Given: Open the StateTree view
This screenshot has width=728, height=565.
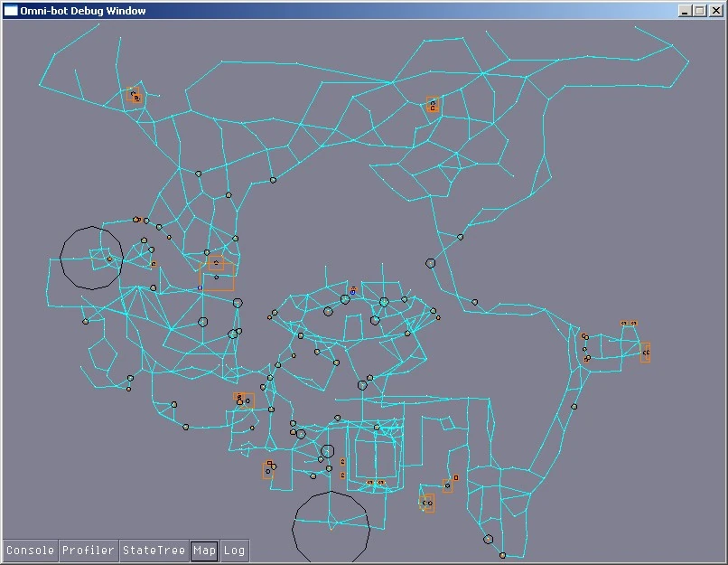Looking at the screenshot, I should [x=154, y=550].
